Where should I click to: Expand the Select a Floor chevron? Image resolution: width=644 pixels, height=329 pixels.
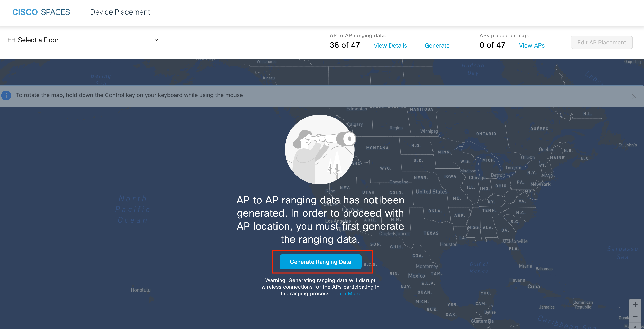(x=157, y=39)
